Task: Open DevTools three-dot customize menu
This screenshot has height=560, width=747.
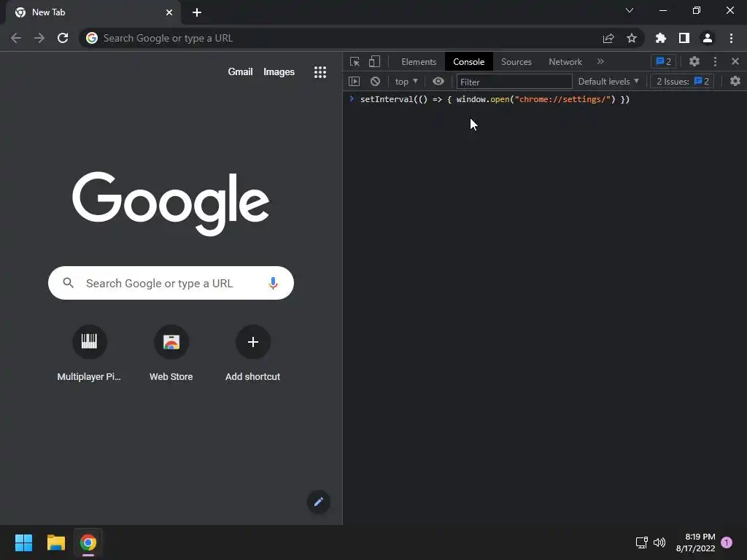Action: (715, 61)
